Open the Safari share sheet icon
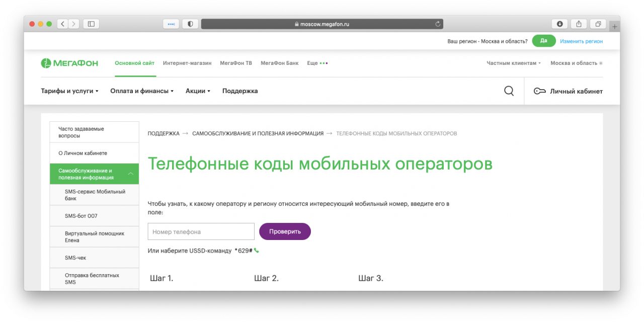The image size is (644, 322). [x=579, y=23]
